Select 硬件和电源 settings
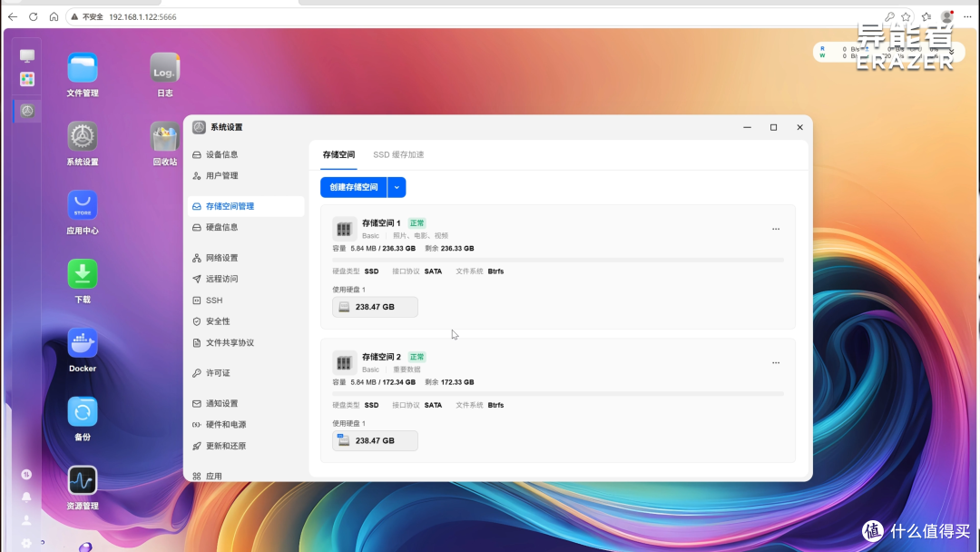Viewport: 980px width, 552px height. click(x=246, y=425)
